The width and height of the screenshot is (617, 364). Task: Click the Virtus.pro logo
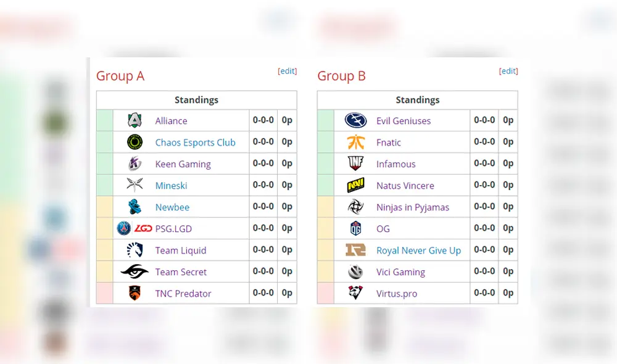tap(355, 293)
